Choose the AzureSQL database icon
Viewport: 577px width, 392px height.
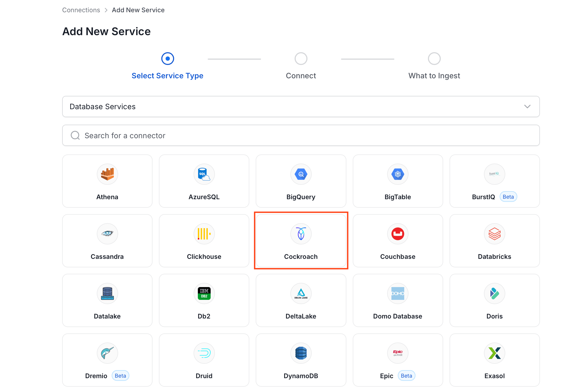[x=204, y=174]
